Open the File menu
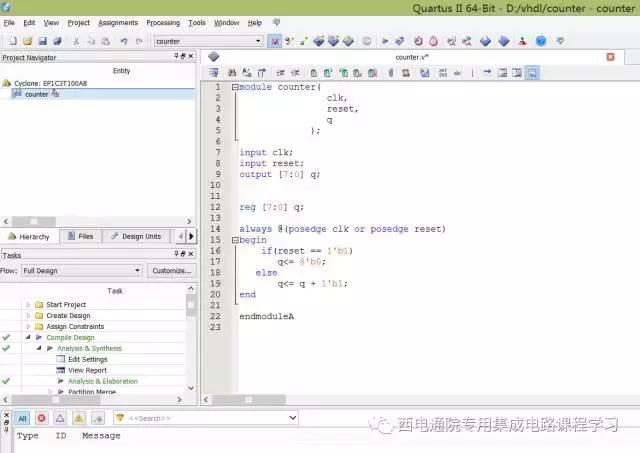This screenshot has height=453, width=640. coord(9,23)
